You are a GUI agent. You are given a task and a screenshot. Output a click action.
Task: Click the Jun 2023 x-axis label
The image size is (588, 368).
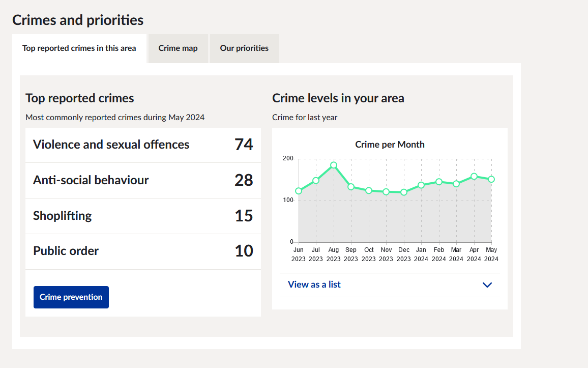click(299, 254)
